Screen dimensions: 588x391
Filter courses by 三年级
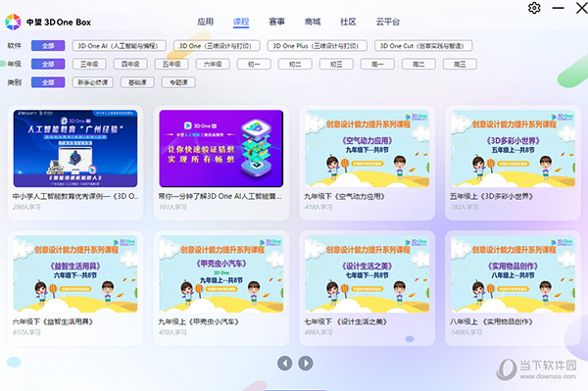pos(89,64)
